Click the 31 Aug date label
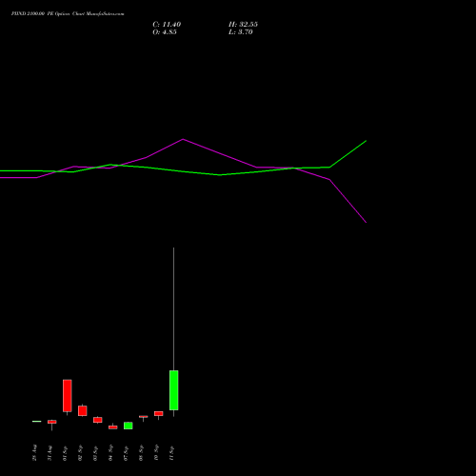This screenshot has width=476, height=476. point(50,453)
